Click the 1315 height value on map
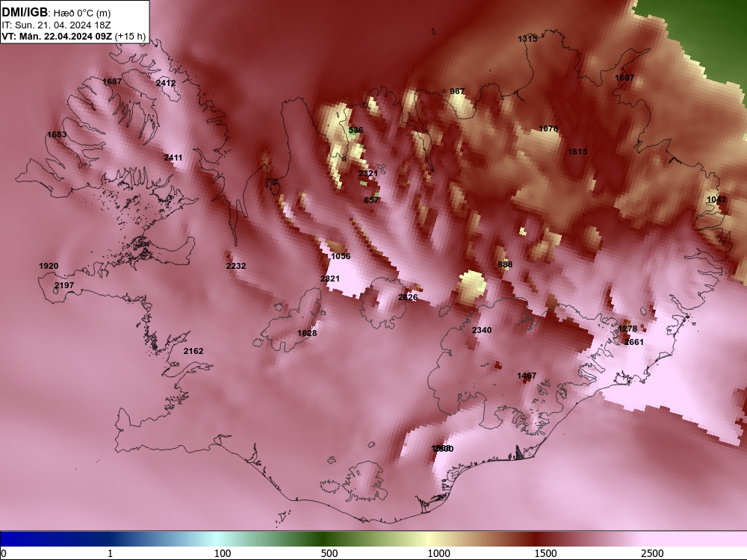Viewport: 747px width, 560px height. (527, 39)
